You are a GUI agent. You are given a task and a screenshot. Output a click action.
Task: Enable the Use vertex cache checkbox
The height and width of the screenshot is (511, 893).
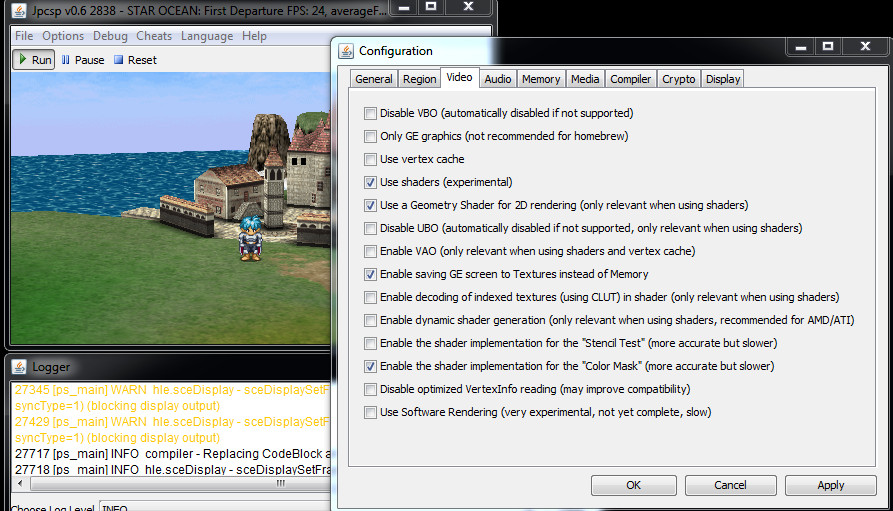pos(371,159)
